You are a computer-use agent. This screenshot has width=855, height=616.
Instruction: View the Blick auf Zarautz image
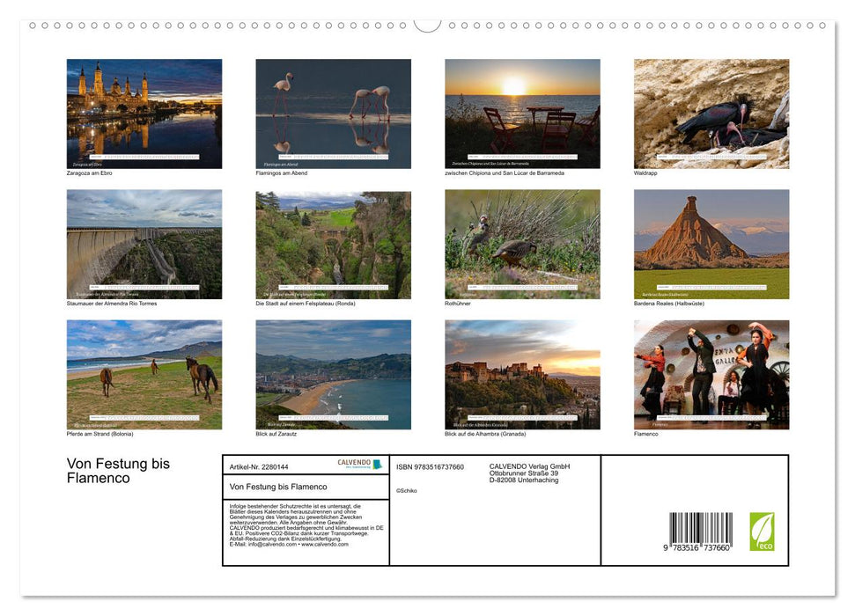point(333,374)
